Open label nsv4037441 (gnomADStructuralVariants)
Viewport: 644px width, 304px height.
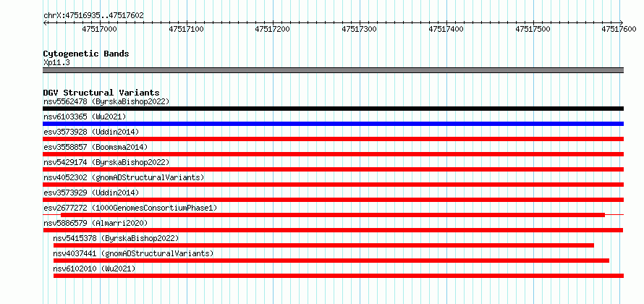coord(133,253)
